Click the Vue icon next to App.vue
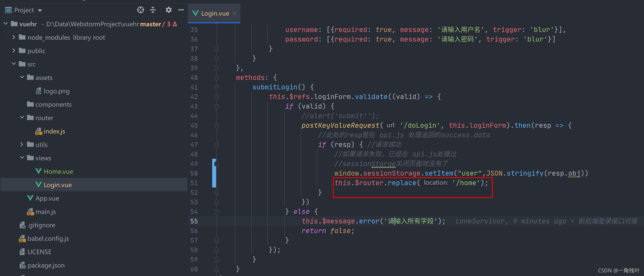 coord(30,198)
